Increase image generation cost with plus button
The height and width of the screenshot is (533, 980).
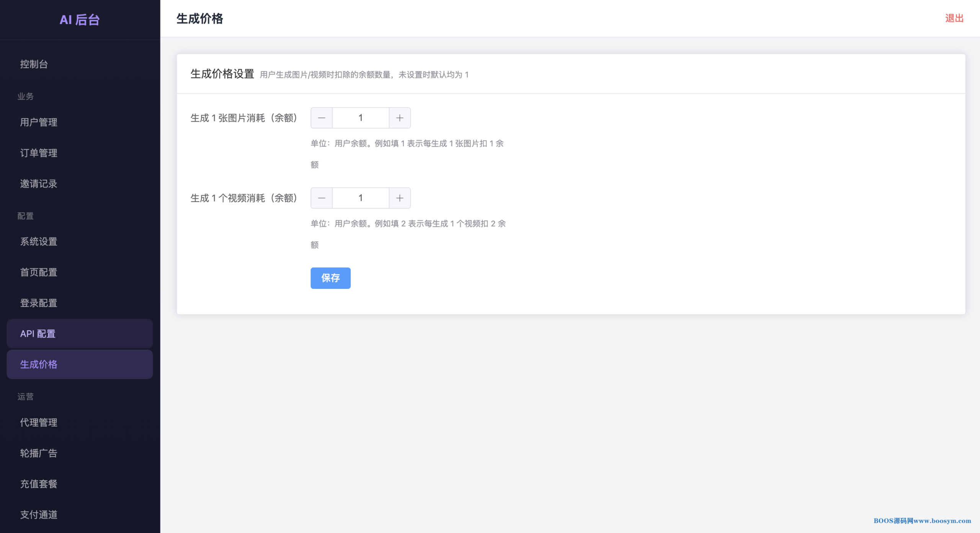coord(400,118)
